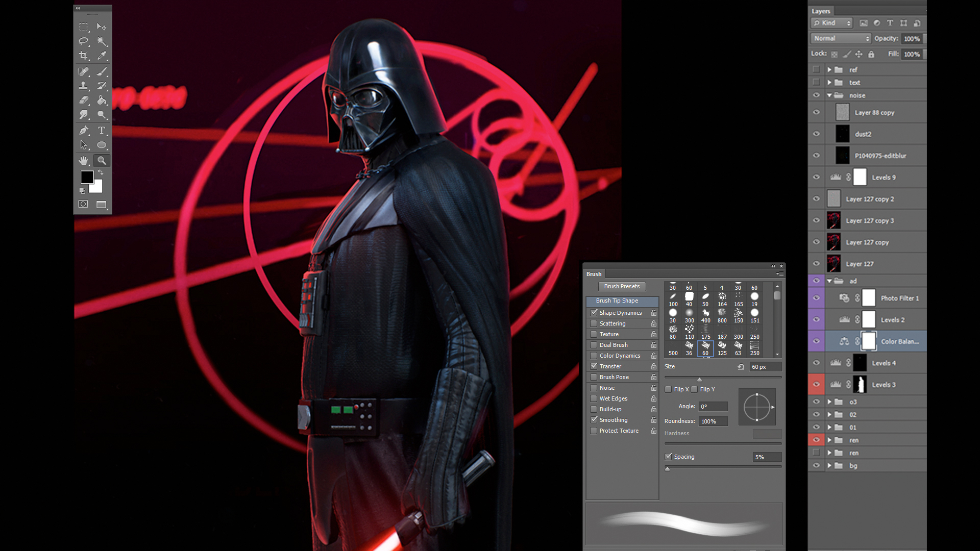Click the Brush panel tab
Image resolution: width=980 pixels, height=551 pixels.
[x=594, y=274]
